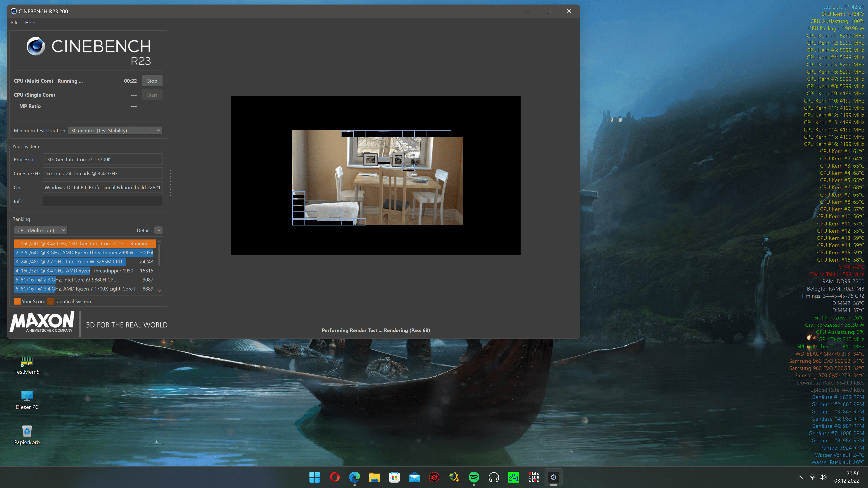Open the binary digits taskbar app
The image size is (868, 488).
(x=533, y=477)
